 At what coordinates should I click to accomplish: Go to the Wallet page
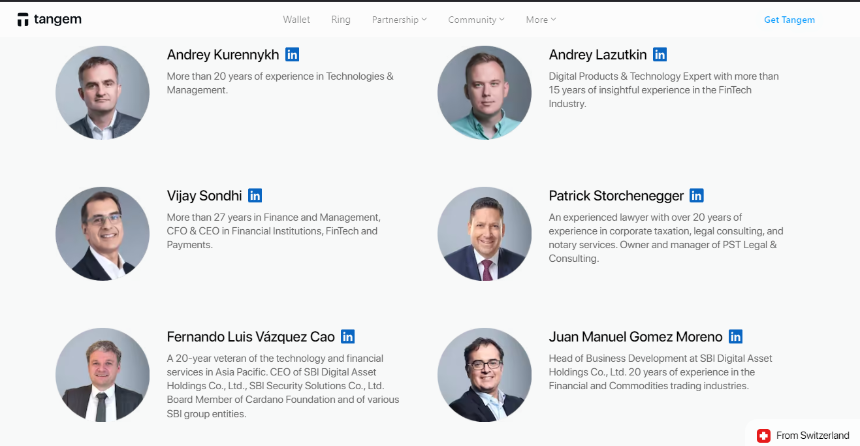[x=296, y=20]
